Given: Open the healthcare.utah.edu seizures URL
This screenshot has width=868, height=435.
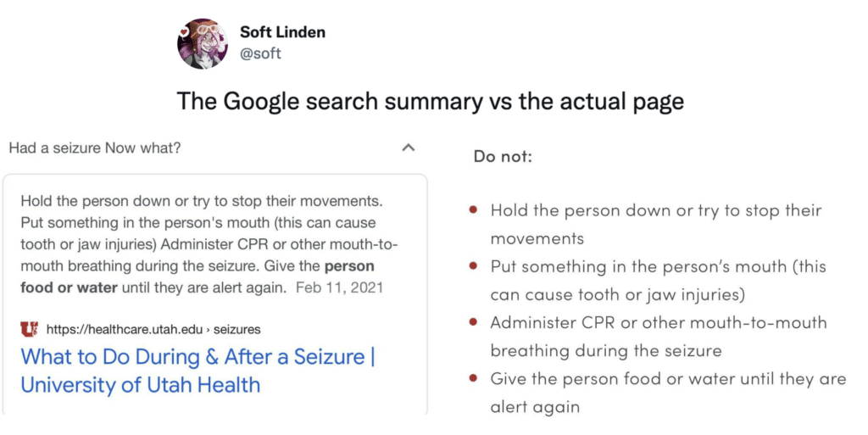Looking at the screenshot, I should [x=153, y=329].
